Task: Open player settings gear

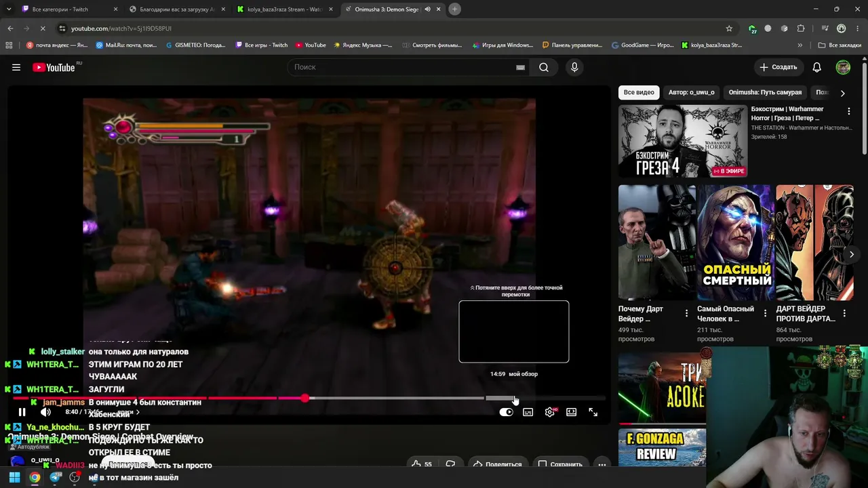Action: tap(550, 412)
